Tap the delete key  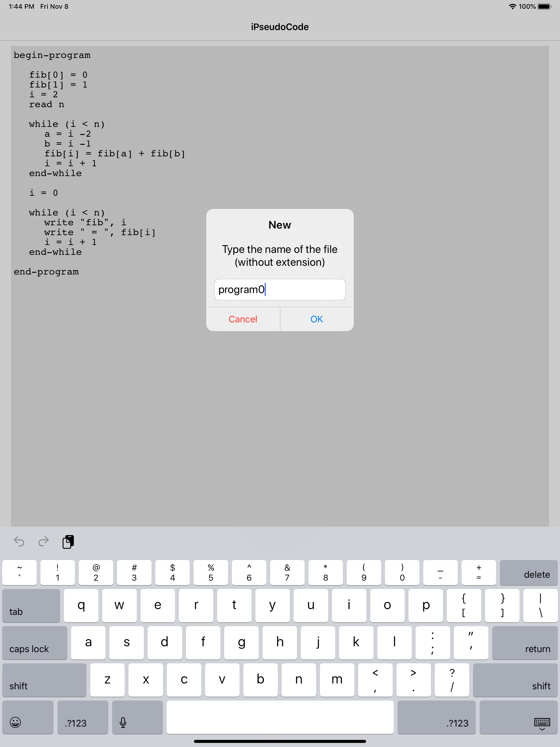(x=529, y=573)
